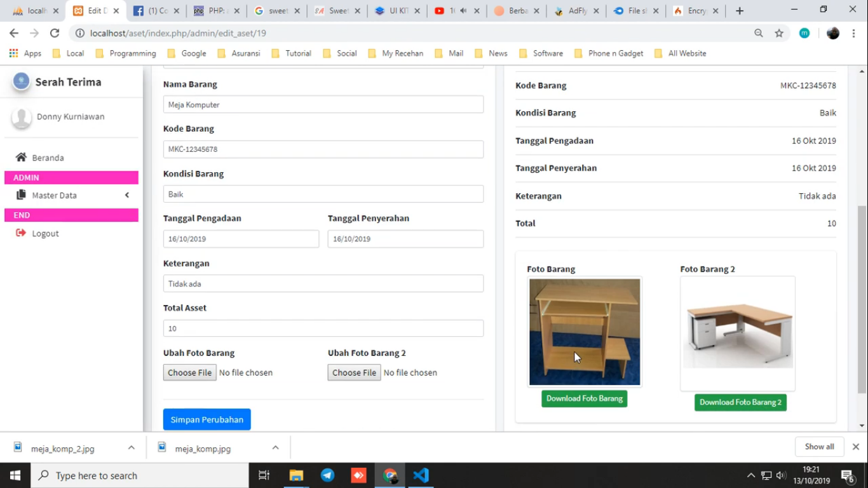Viewport: 868px width, 488px height.
Task: Switch to the PHP browser tab
Action: (213, 11)
